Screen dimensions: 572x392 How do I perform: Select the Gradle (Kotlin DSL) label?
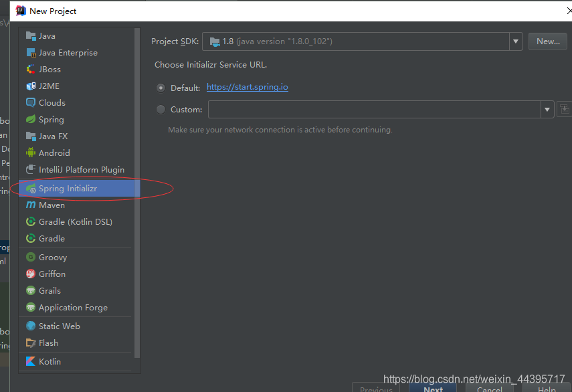point(76,222)
